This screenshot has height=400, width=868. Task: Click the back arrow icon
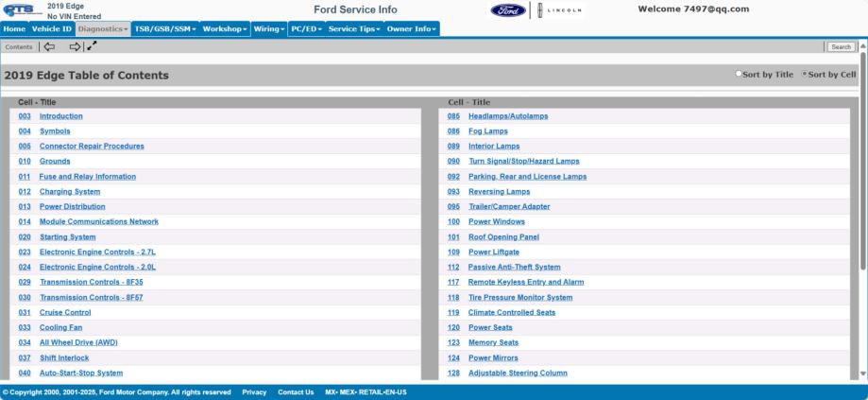(x=49, y=46)
